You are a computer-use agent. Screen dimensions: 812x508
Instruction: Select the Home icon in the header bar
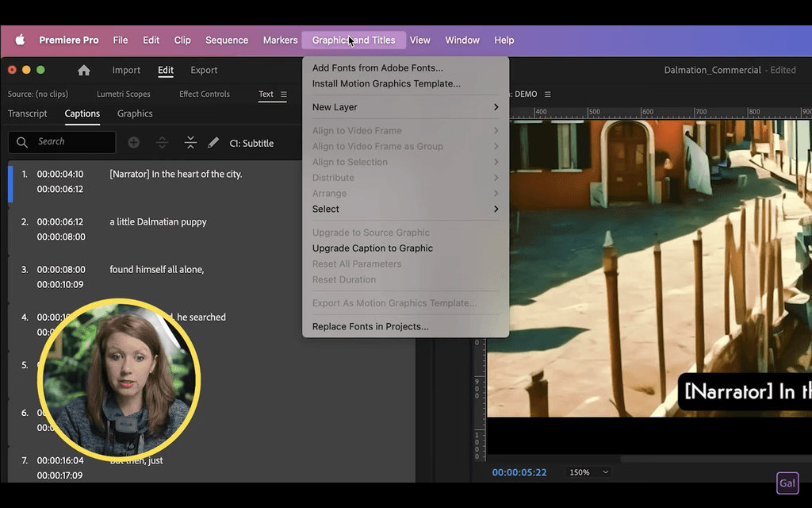(x=84, y=70)
